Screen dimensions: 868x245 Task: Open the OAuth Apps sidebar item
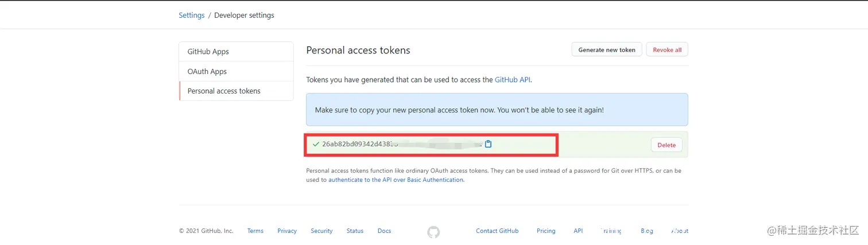click(x=237, y=72)
